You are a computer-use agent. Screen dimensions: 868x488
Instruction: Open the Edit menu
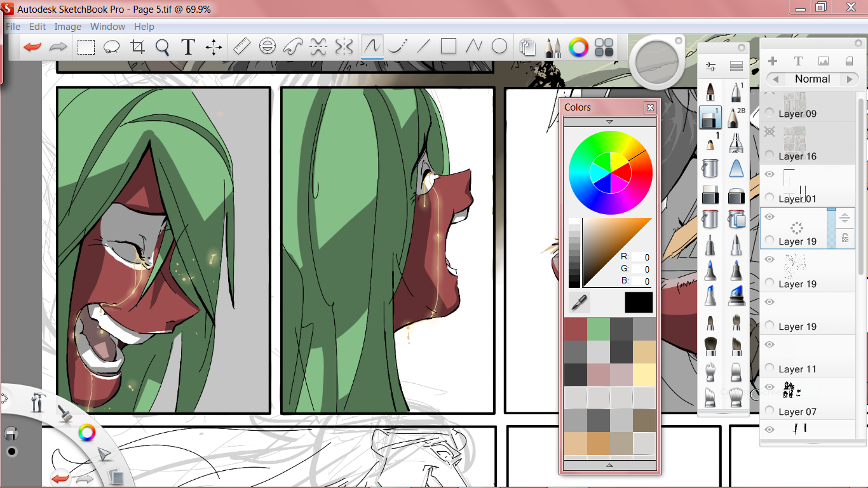point(37,27)
